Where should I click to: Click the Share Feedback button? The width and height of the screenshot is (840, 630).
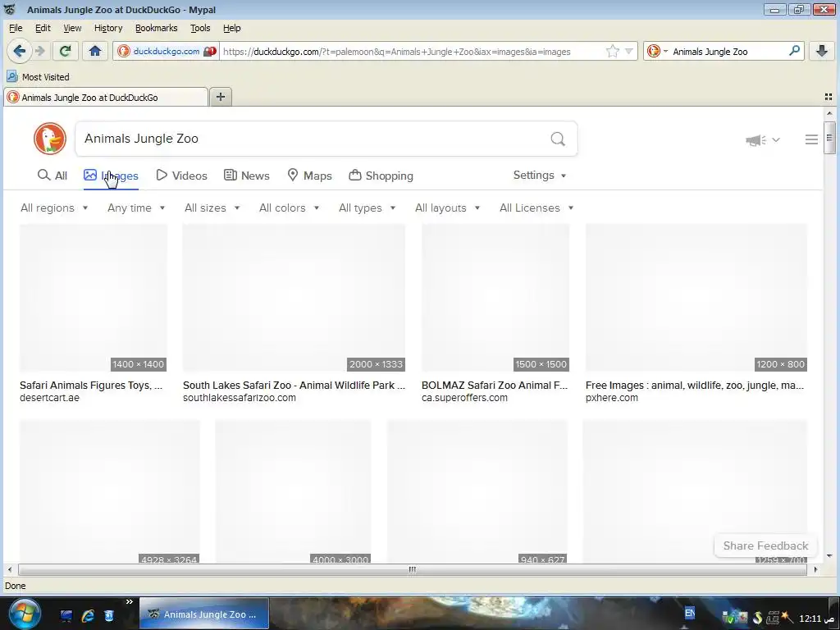pyautogui.click(x=765, y=546)
